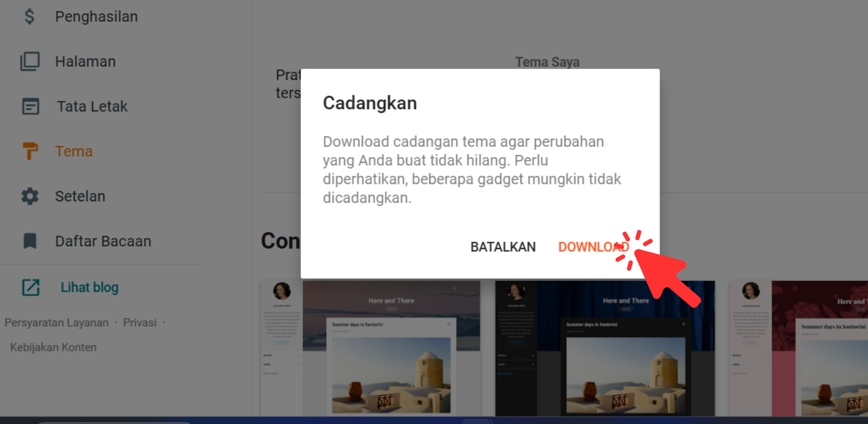The width and height of the screenshot is (868, 424).
Task: Click the Setelan gear icon
Action: tap(30, 196)
